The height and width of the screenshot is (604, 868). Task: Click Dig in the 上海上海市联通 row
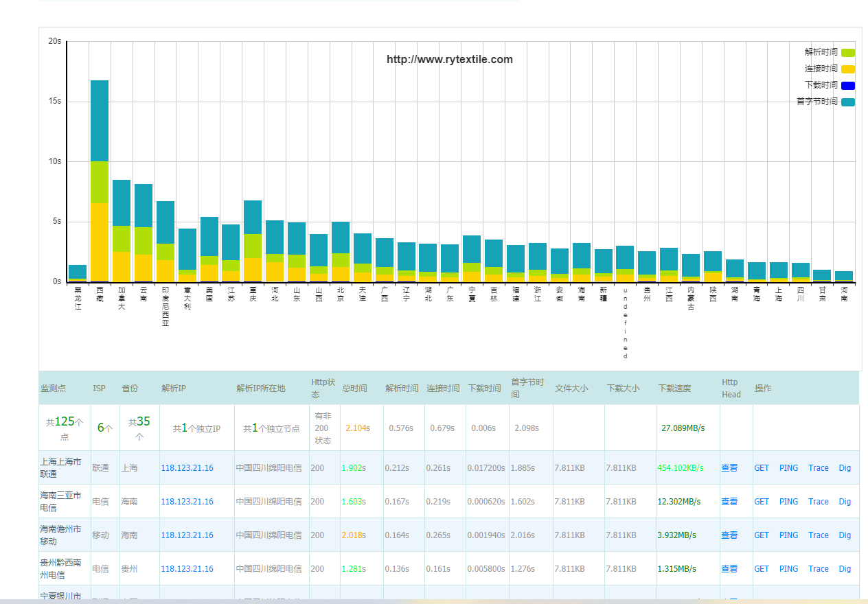click(845, 468)
